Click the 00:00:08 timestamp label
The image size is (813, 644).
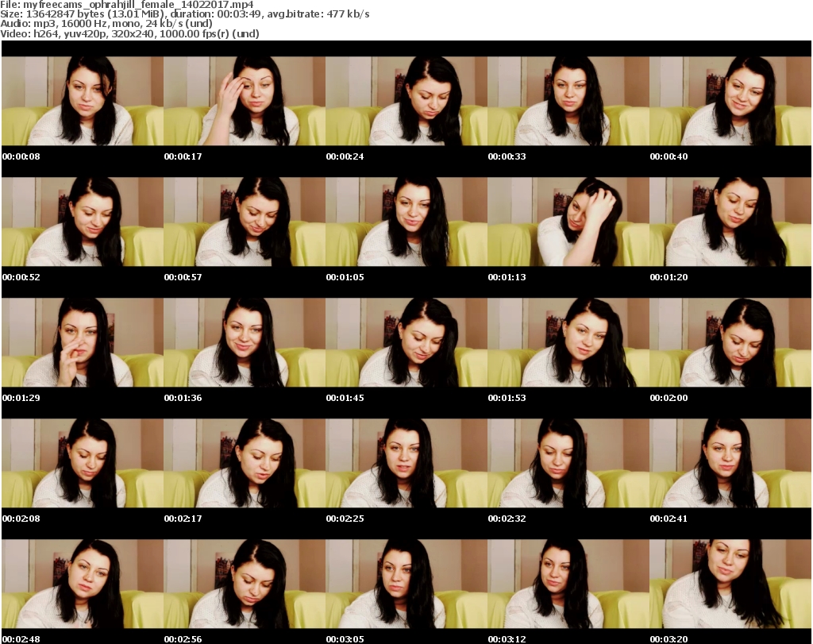(21, 156)
